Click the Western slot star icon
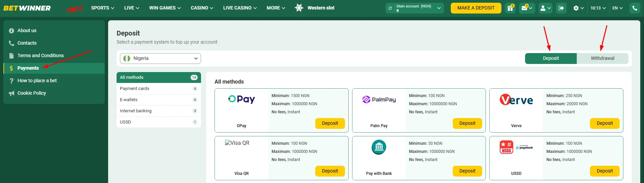Viewport: 644px width, 183px height. (299, 8)
